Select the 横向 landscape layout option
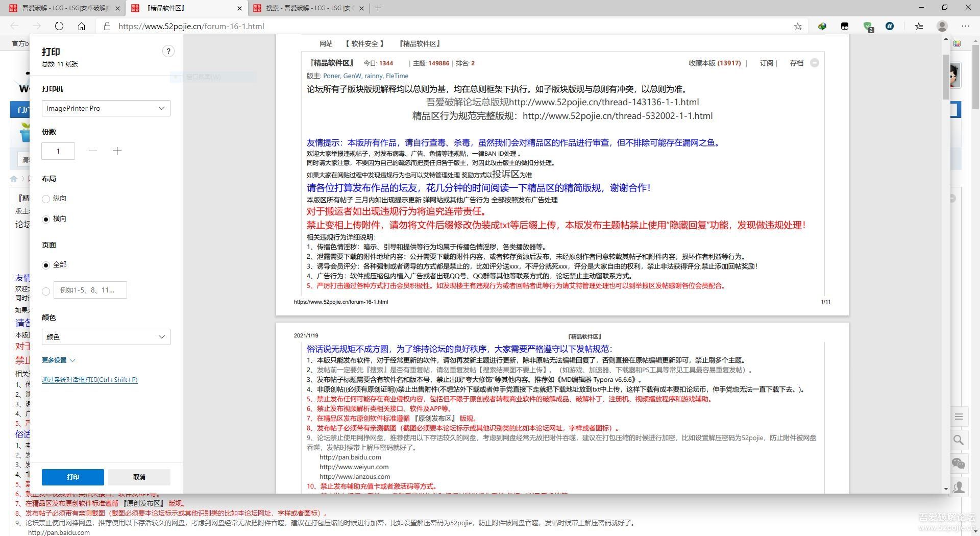The image size is (980, 536). tap(46, 219)
